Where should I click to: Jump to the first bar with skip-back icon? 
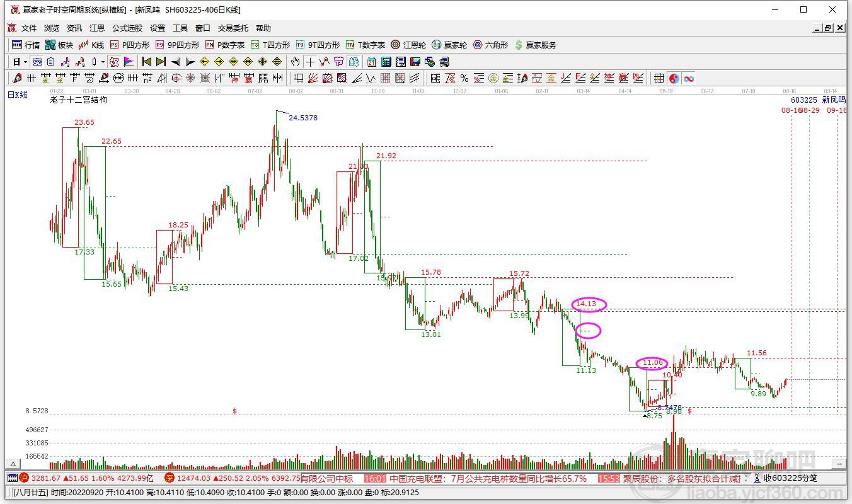click(146, 62)
